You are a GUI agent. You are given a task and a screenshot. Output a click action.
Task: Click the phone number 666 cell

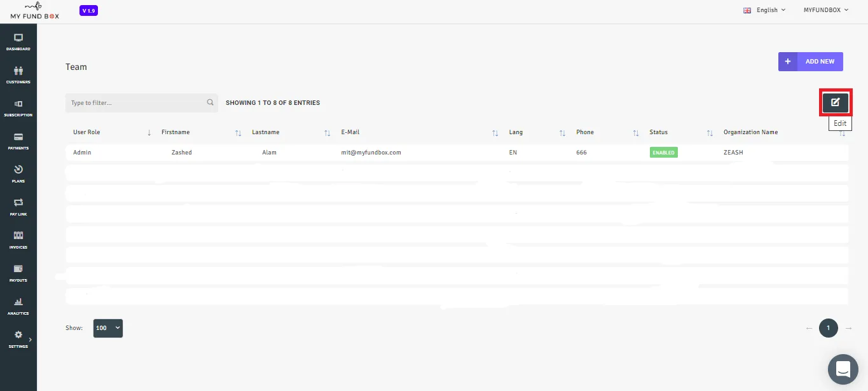[581, 153]
